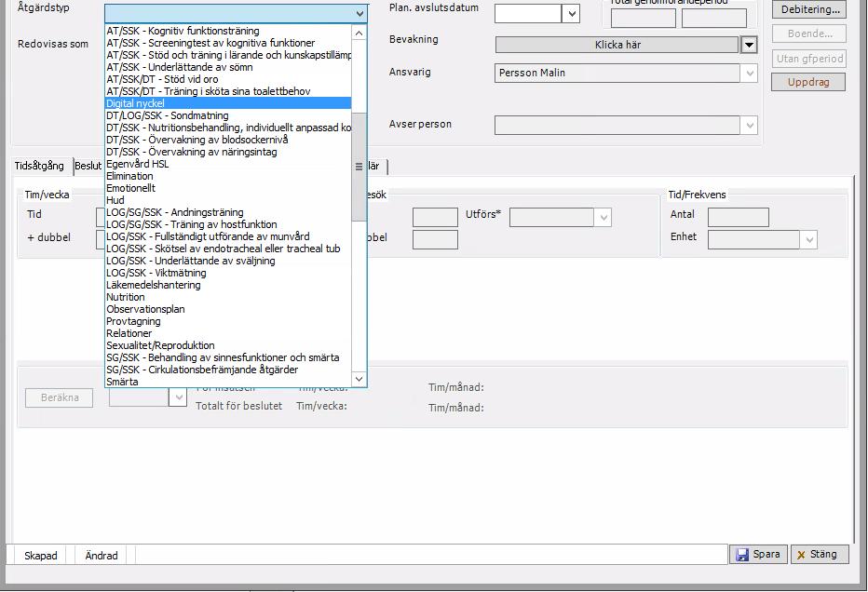Viewport: 868px width, 592px height.
Task: Select LOG/SSK - Fullständigt utförande av munvård
Action: tap(227, 236)
